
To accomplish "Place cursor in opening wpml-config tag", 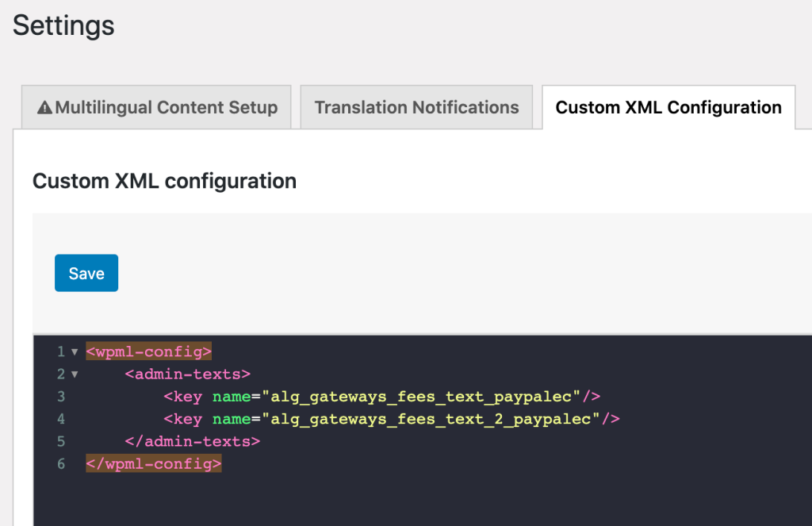I will click(148, 352).
